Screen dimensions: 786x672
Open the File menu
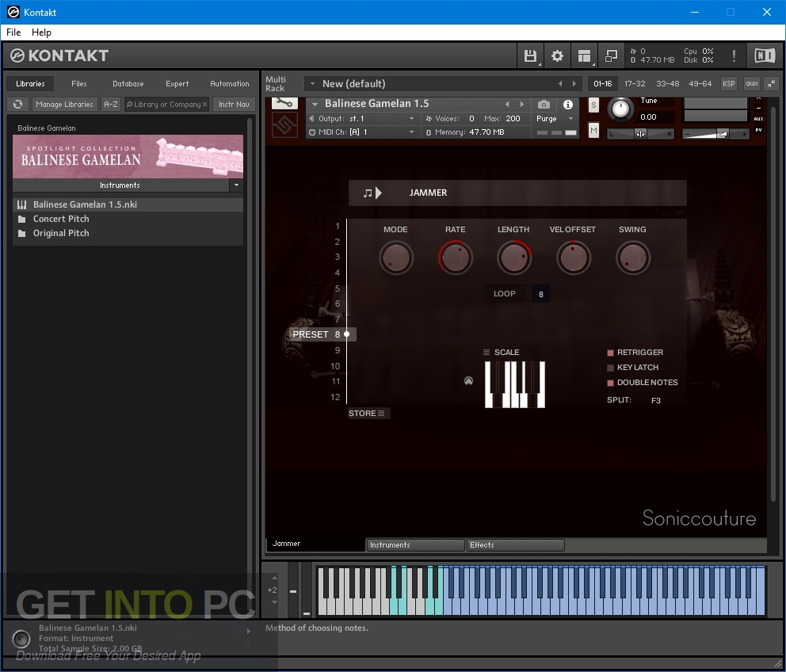coord(13,32)
